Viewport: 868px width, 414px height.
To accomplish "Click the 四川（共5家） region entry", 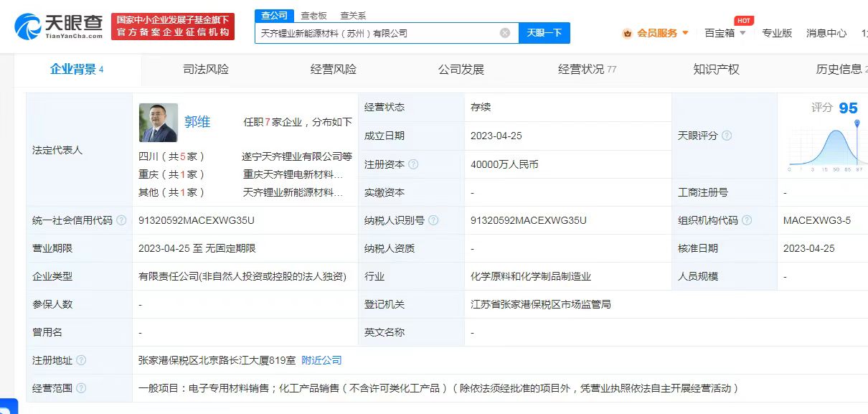I will click(172, 156).
